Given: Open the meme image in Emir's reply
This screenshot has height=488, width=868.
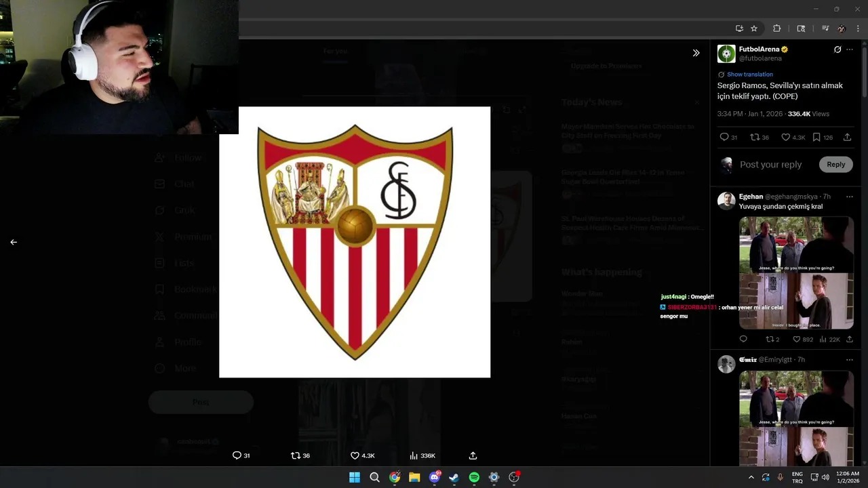Looking at the screenshot, I should coord(796,418).
